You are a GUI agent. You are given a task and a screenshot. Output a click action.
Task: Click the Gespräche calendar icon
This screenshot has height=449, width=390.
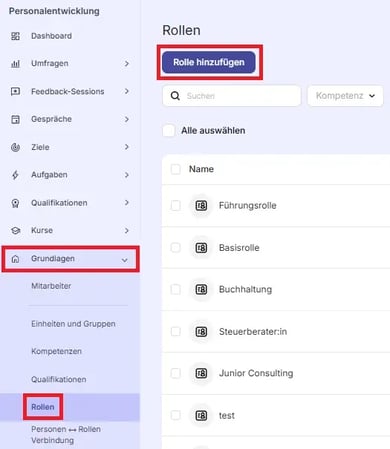[x=15, y=119]
